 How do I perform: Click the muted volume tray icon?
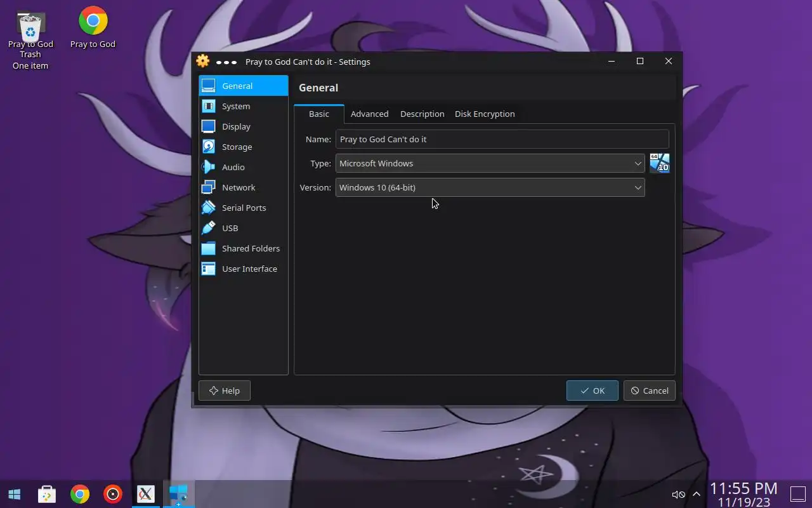(x=678, y=494)
